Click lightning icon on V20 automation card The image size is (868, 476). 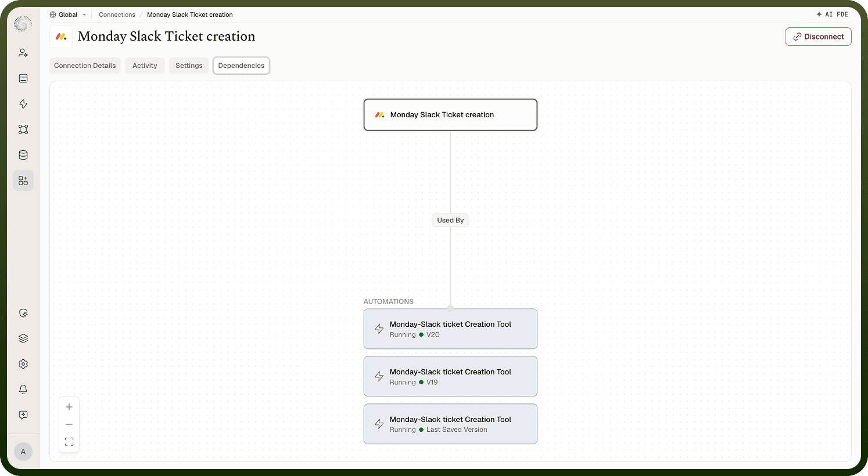pyautogui.click(x=379, y=329)
